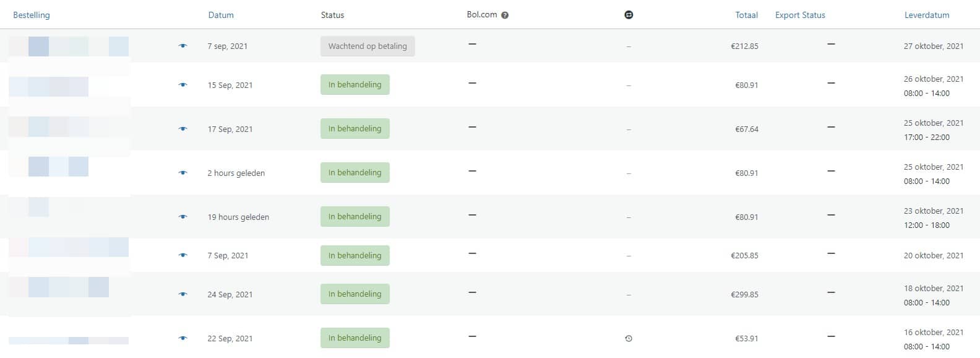The image size is (980, 358).
Task: Open the order placed 2 hours geleden
Action: pyautogui.click(x=48, y=167)
